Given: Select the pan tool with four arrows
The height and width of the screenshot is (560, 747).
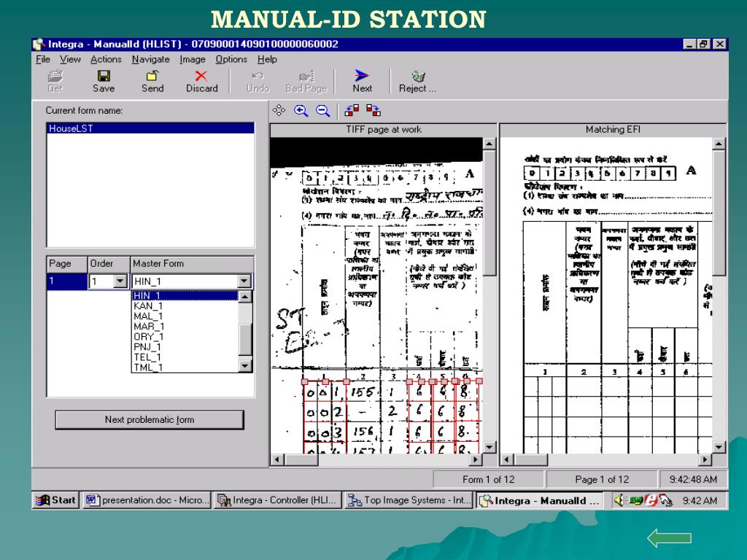Looking at the screenshot, I should 279,111.
